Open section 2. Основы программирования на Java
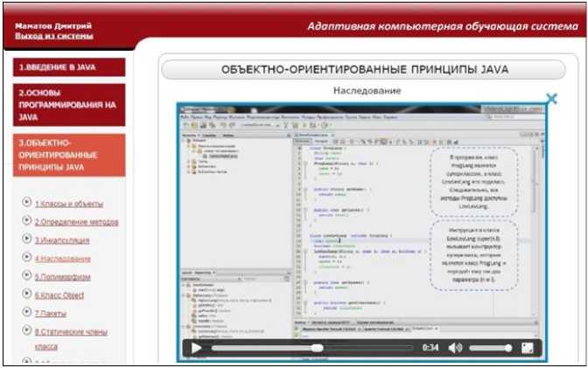Image resolution: width=588 pixels, height=368 pixels. pyautogui.click(x=69, y=105)
